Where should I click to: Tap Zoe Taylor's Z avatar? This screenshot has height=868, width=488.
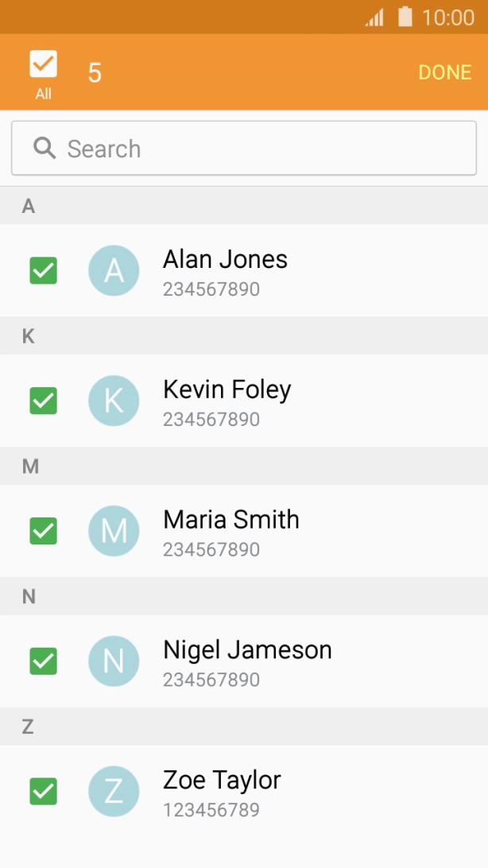[114, 792]
